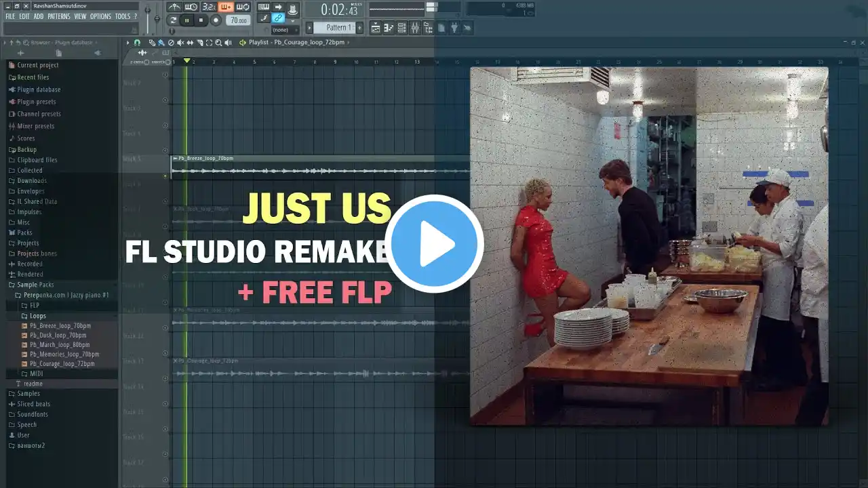868x488 pixels.
Task: Click the video play button overlay
Action: pyautogui.click(x=434, y=244)
